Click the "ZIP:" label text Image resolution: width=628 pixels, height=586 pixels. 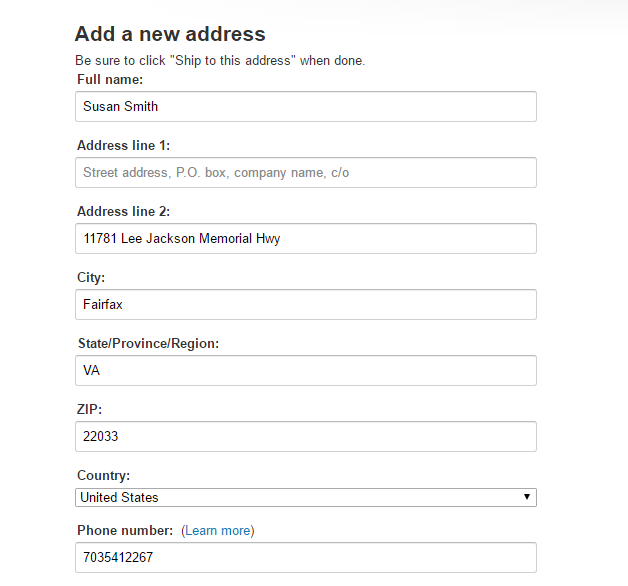tap(90, 409)
